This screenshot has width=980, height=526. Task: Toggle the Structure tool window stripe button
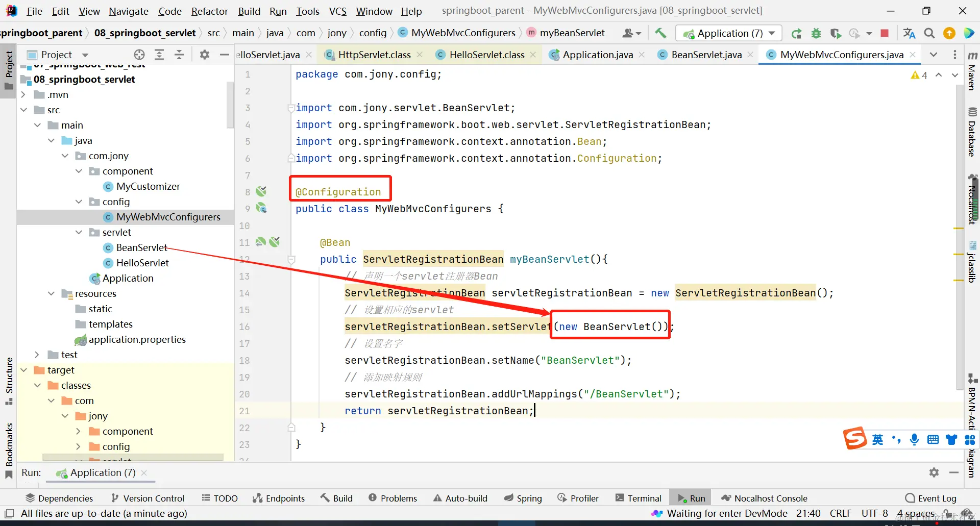pos(9,382)
